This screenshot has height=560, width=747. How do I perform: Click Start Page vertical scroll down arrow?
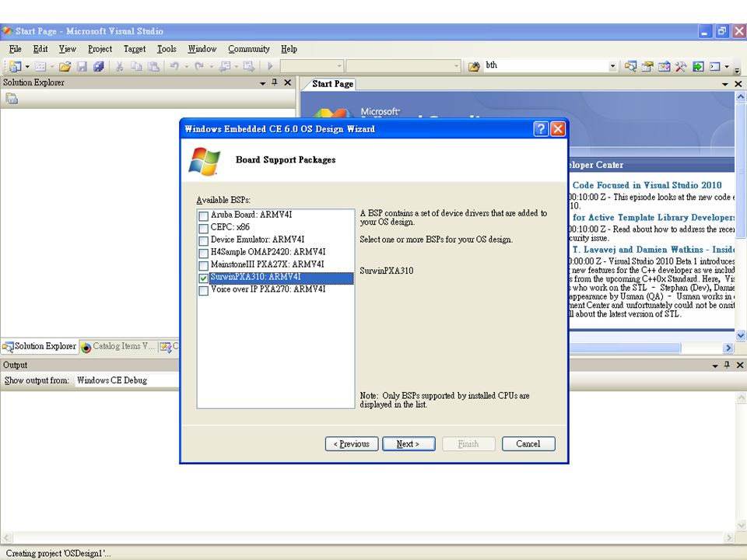(x=740, y=335)
